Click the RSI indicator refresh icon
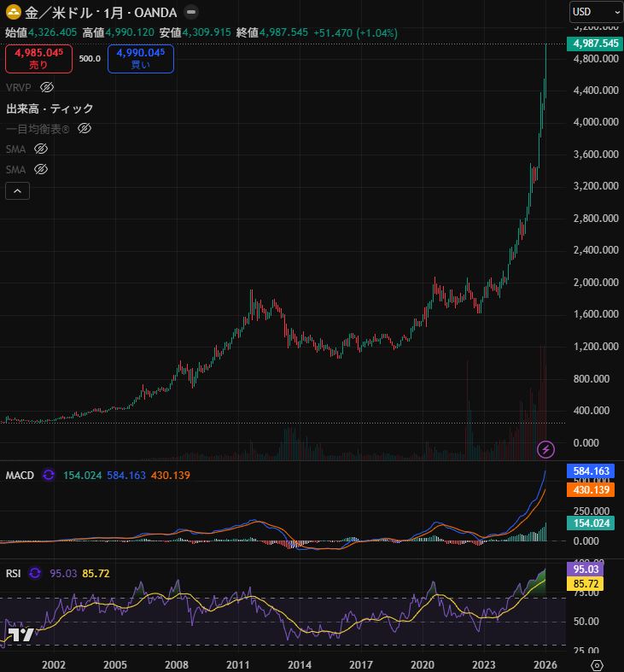The image size is (624, 672). 35,573
